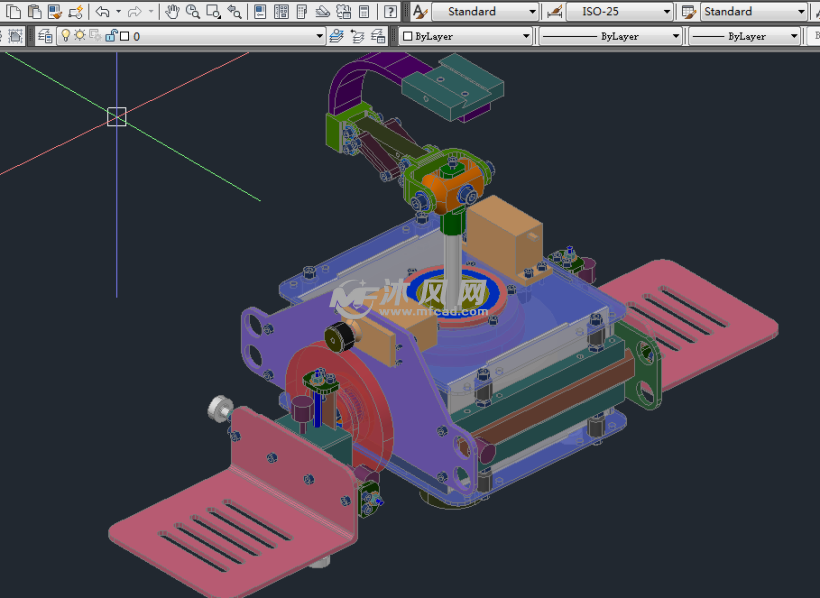
Task: Toggle layer 0 on/off lightbulb
Action: tap(65, 36)
